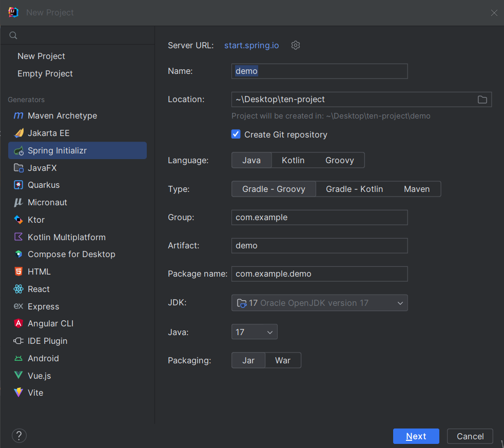Click the Vite lightning icon
Screen dimensions: 504x448
pyautogui.click(x=18, y=393)
